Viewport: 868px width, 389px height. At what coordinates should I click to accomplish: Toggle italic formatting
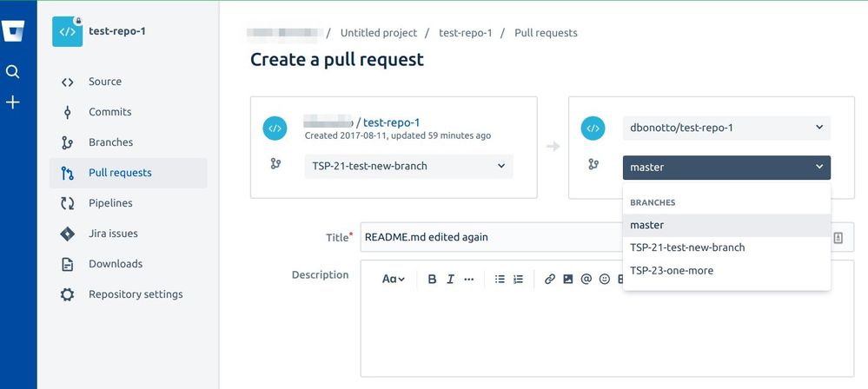coord(451,280)
